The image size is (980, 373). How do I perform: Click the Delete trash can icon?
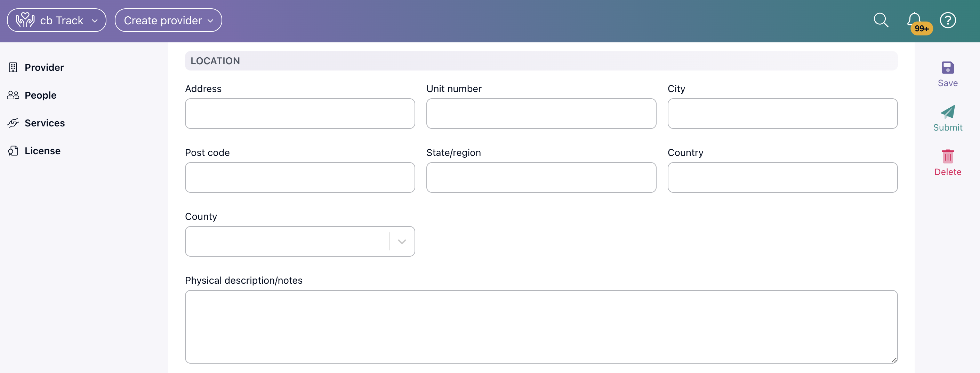[x=948, y=156]
